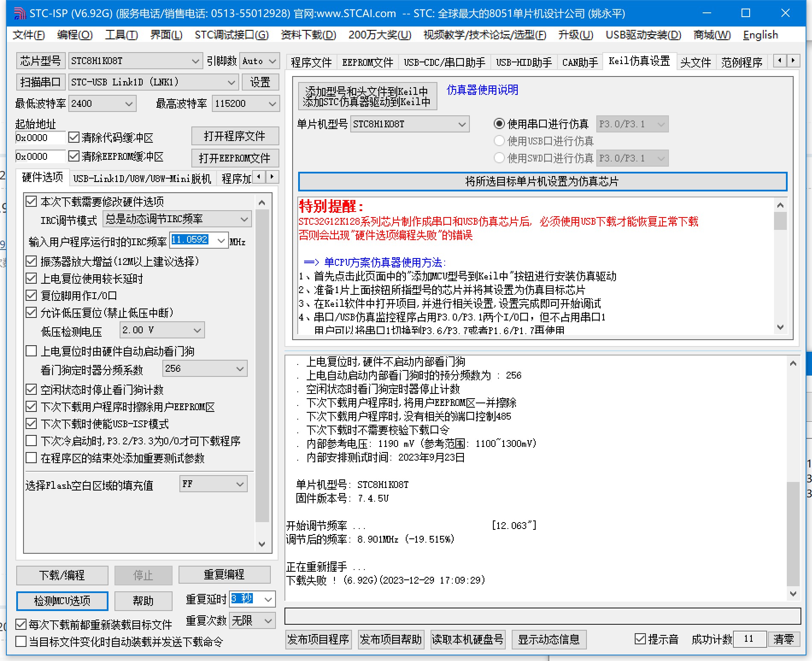Viewport: 812px width, 661px height.
Task: Click the 读取本机硬盘号 button
Action: click(x=467, y=639)
